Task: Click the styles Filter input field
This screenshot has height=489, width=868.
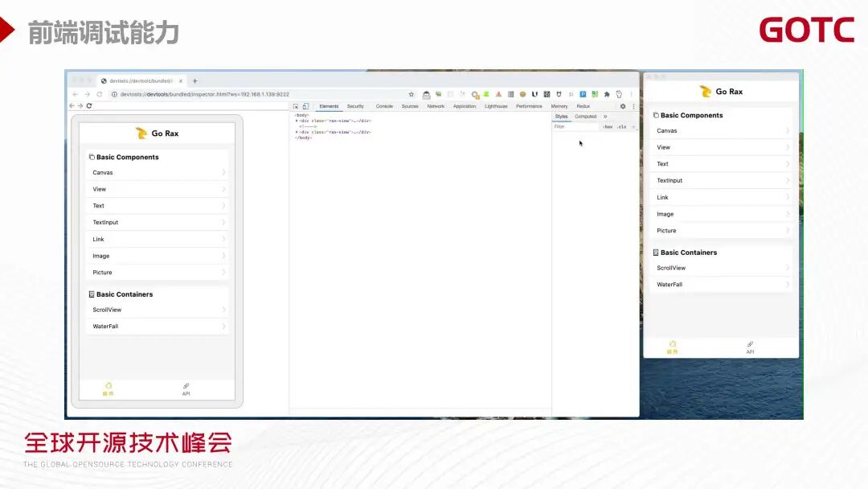Action: click(575, 127)
